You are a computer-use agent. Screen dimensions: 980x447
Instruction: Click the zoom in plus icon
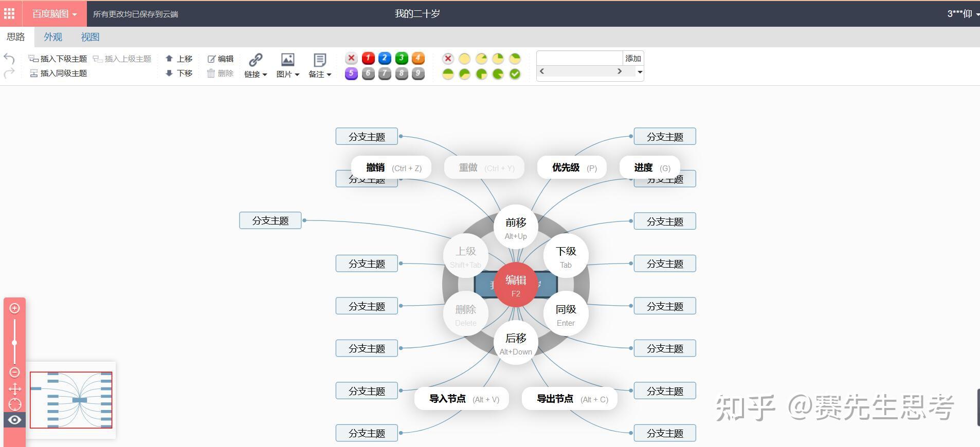[14, 308]
